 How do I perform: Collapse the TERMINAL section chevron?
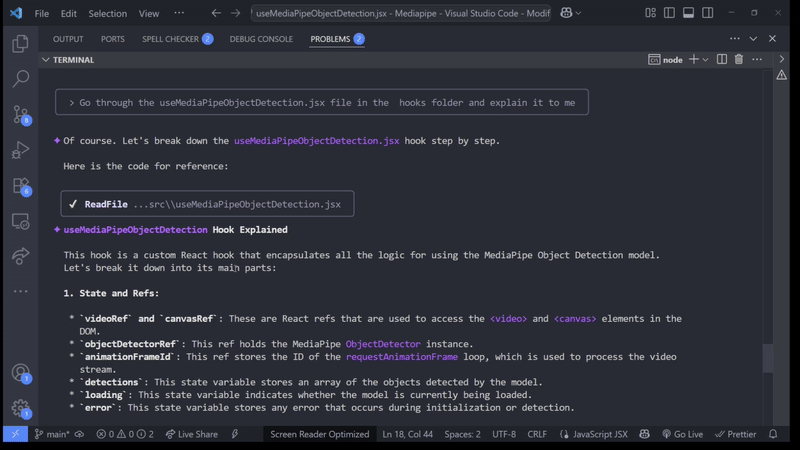(x=46, y=60)
